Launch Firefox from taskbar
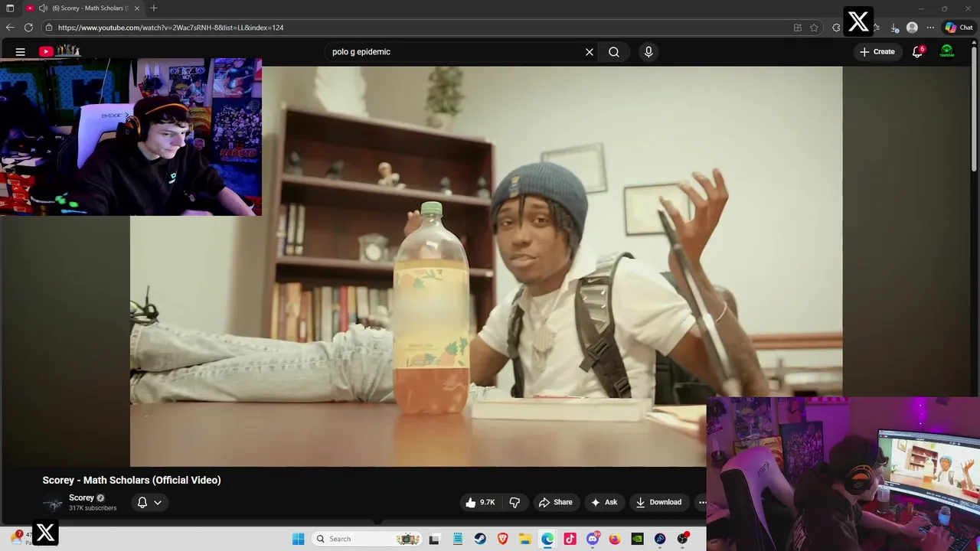 pyautogui.click(x=615, y=539)
